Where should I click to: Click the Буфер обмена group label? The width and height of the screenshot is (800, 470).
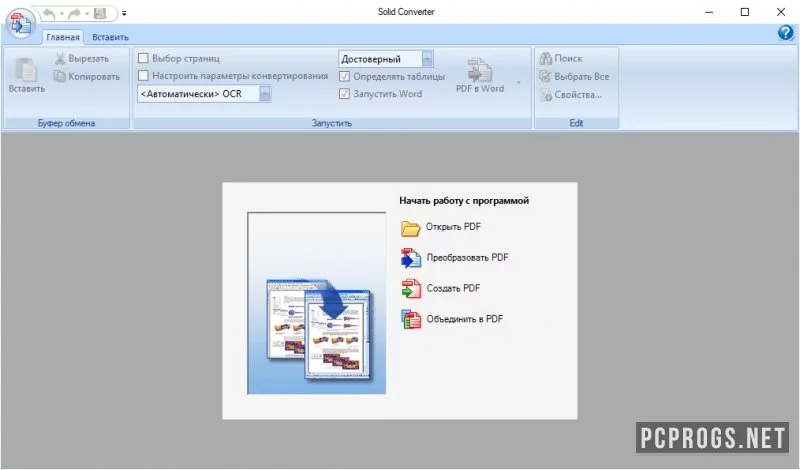click(66, 123)
